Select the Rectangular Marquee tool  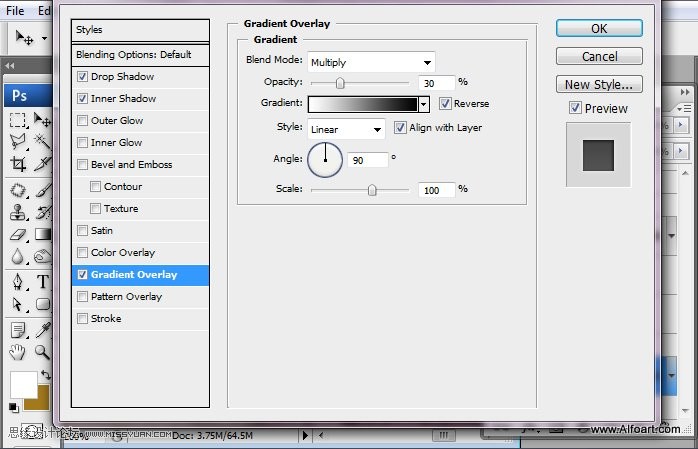click(x=18, y=118)
